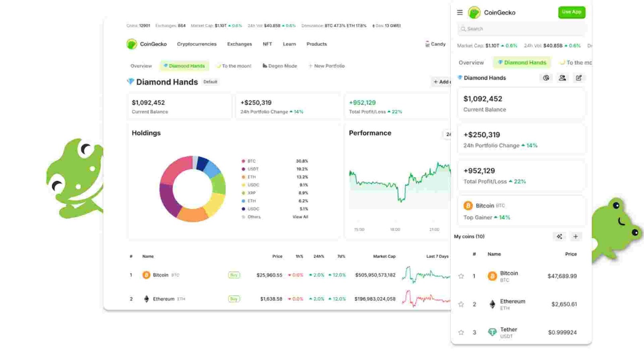Select the To the moon! portfolio tab

(234, 66)
